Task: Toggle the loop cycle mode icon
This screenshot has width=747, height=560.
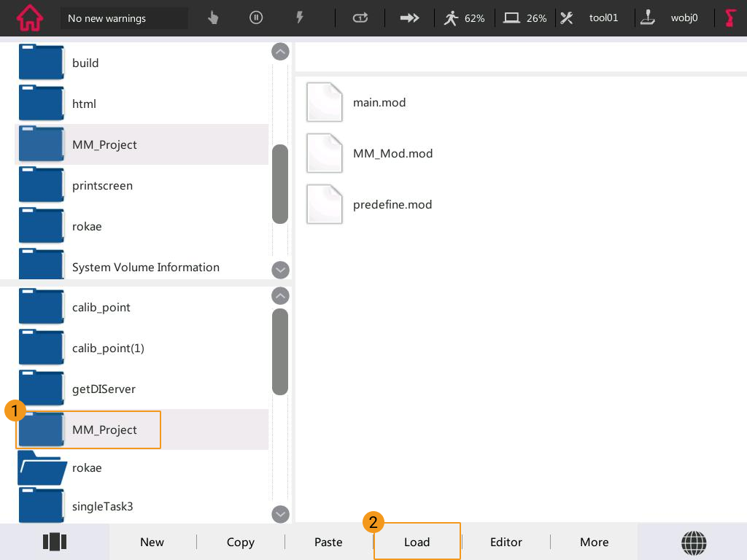Action: (360, 18)
